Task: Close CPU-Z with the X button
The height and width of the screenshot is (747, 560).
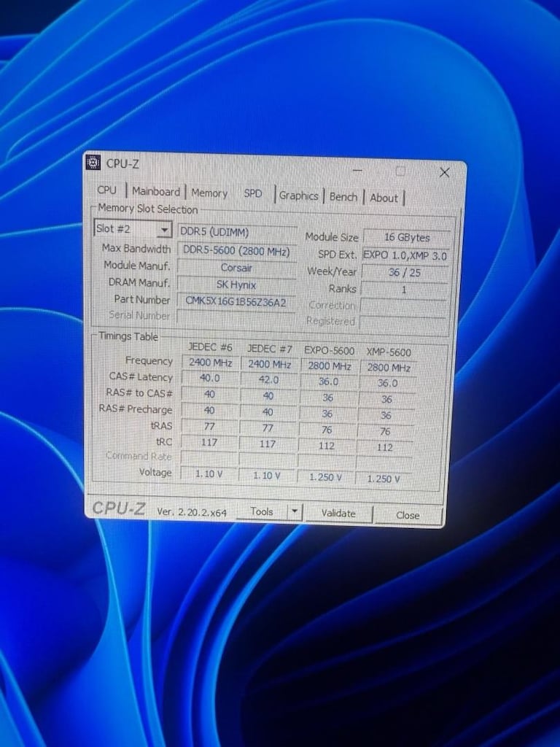Action: tap(444, 172)
